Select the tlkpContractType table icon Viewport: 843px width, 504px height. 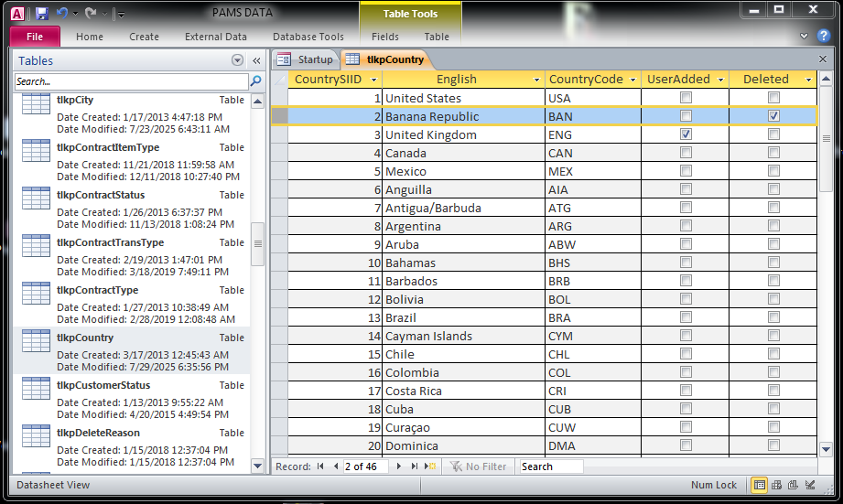(x=36, y=294)
